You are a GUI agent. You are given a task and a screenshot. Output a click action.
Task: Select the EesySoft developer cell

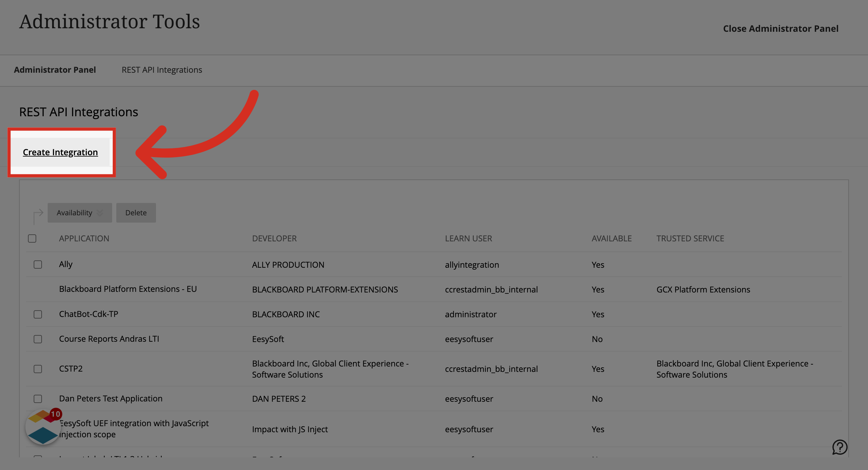click(x=268, y=339)
